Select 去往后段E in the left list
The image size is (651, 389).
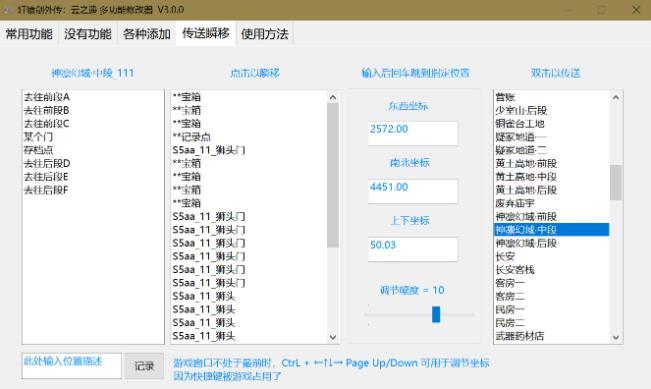tap(93, 177)
